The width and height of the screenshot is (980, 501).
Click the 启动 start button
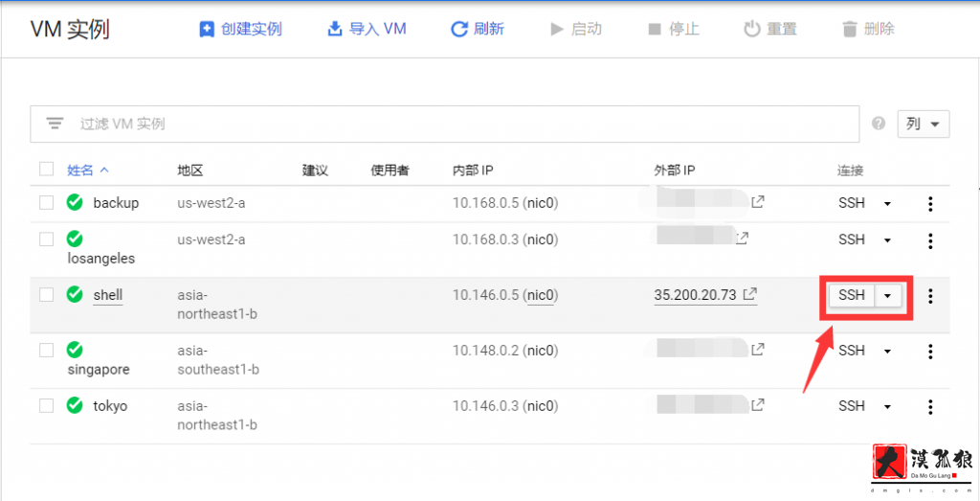point(575,29)
